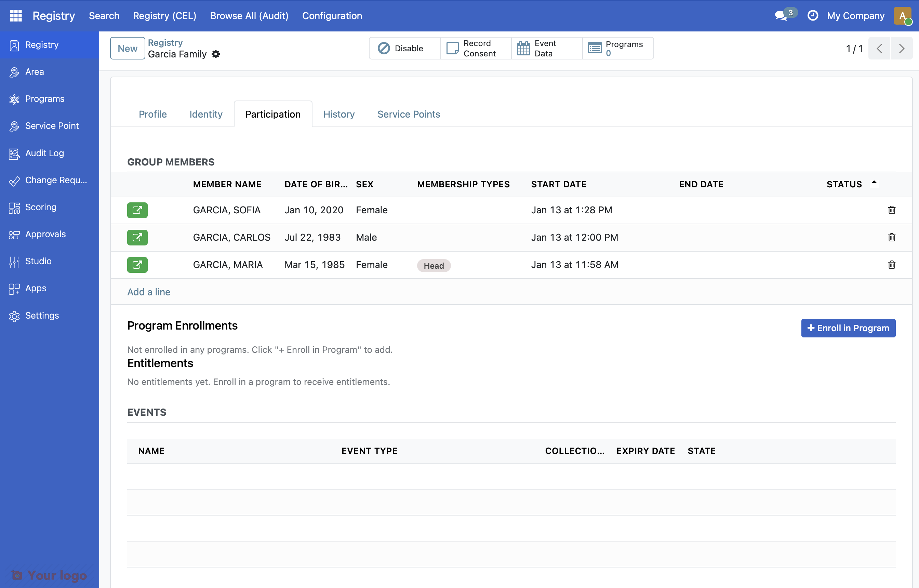Click the gear icon beside Garcia Family
The image size is (919, 588).
pos(216,54)
